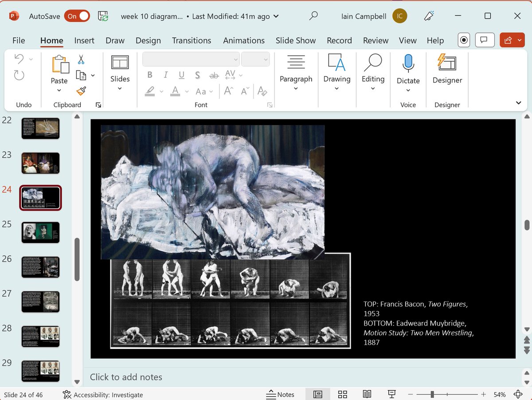Click to add notes field
Image resolution: width=532 pixels, height=400 pixels.
coord(126,377)
